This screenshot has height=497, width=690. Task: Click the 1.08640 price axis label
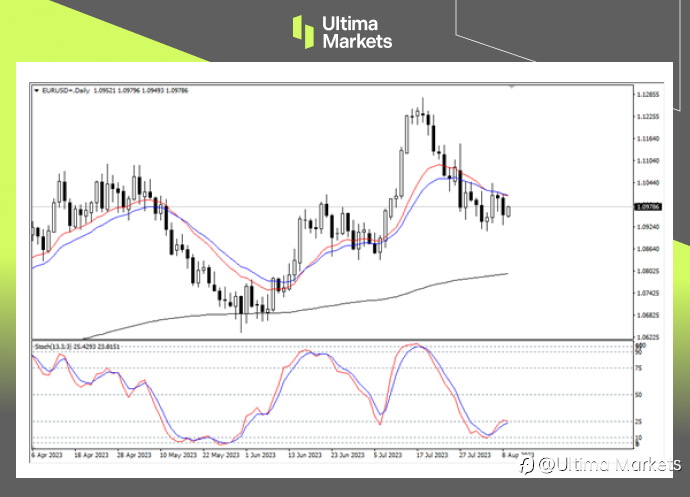point(648,249)
